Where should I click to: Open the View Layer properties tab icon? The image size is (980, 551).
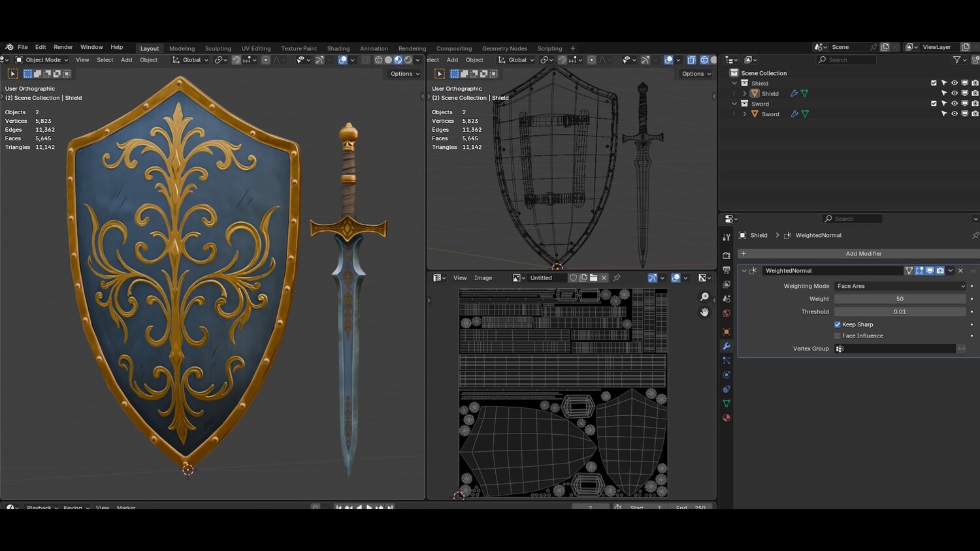click(x=727, y=284)
